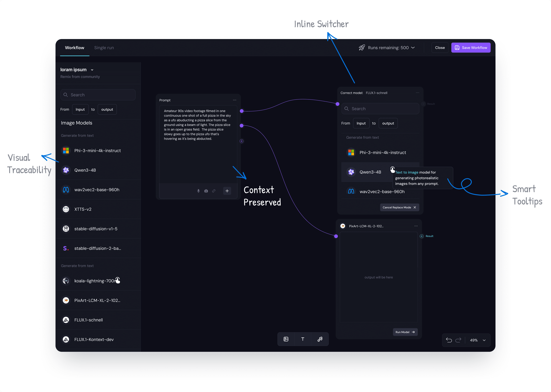Click the sidebar Search input field

pyautogui.click(x=98, y=95)
